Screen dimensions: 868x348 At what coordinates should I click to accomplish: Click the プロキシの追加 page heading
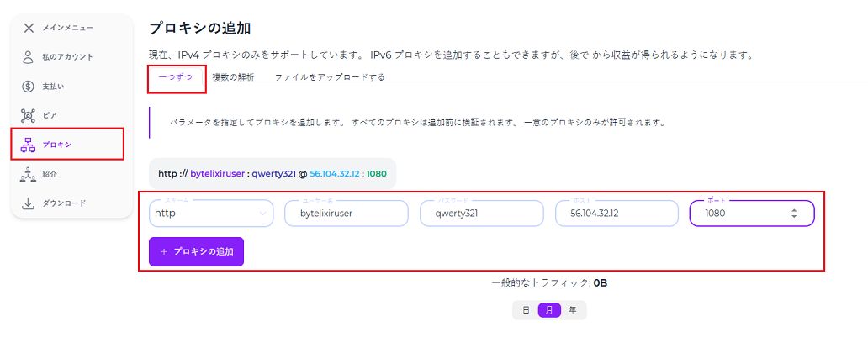tap(200, 28)
